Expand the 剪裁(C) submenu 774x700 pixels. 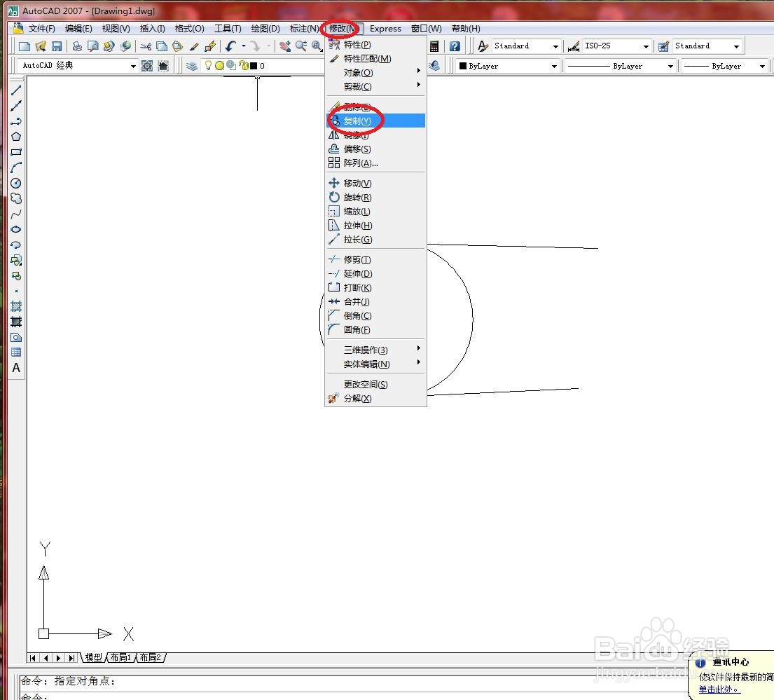(x=375, y=87)
